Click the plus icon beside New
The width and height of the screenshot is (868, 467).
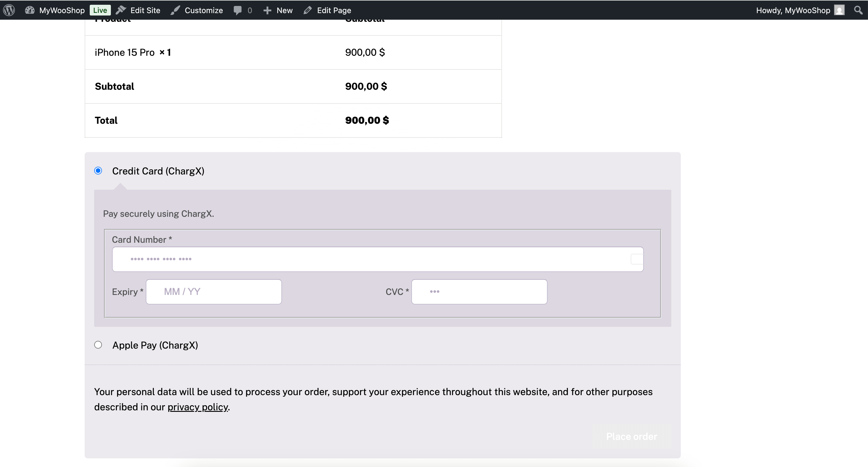[267, 10]
